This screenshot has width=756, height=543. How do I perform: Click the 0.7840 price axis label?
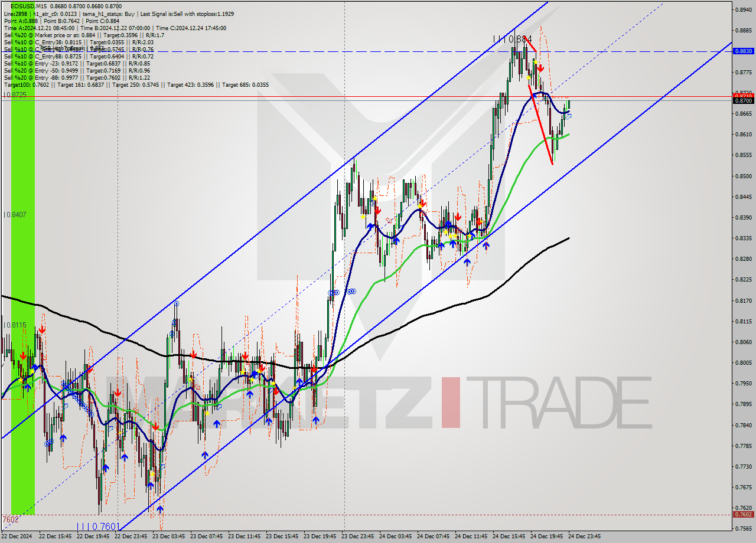tap(742, 425)
